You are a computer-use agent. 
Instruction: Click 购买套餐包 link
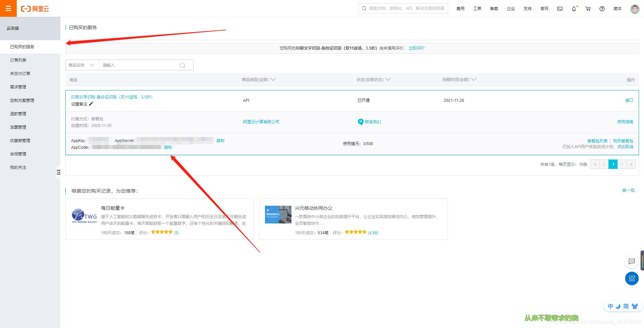(623, 141)
